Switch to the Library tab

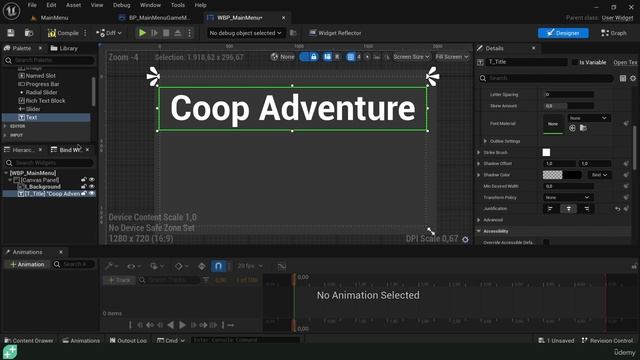tap(64, 48)
